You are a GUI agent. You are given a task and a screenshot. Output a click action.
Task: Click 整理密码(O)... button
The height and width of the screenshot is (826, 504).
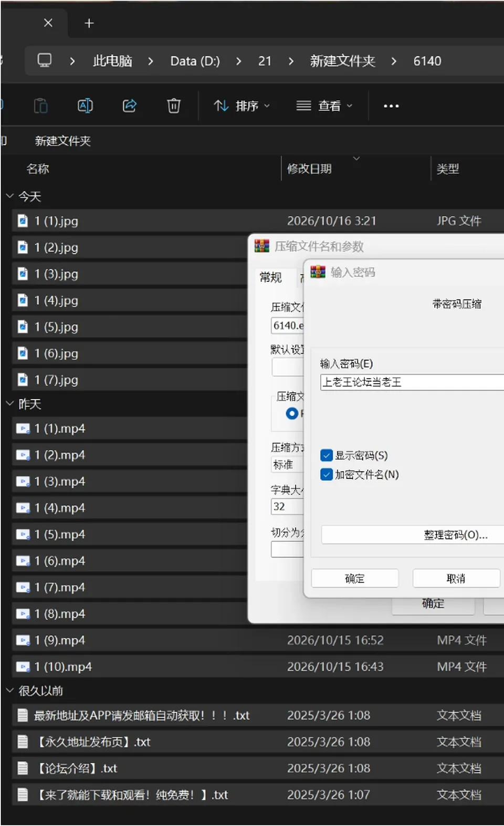point(413,535)
